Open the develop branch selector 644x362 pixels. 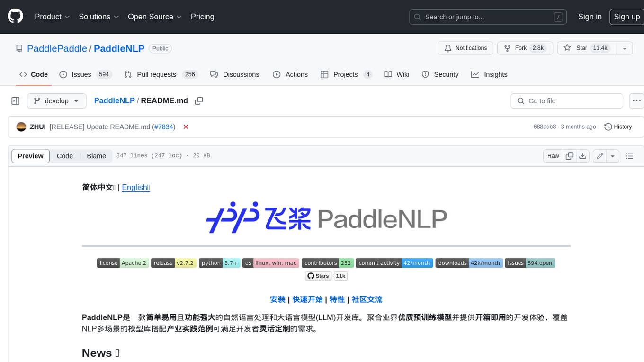click(x=57, y=101)
